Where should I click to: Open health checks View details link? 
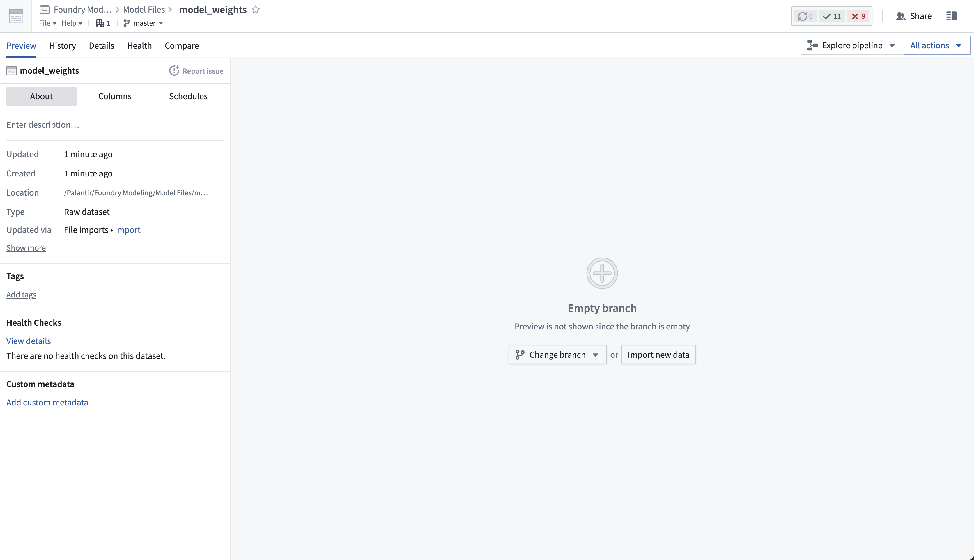[x=29, y=341]
